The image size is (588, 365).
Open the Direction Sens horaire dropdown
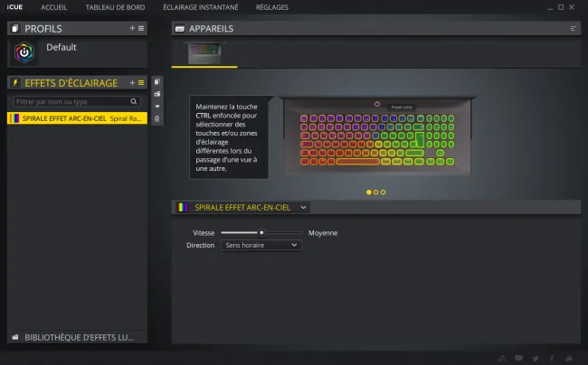pyautogui.click(x=261, y=245)
